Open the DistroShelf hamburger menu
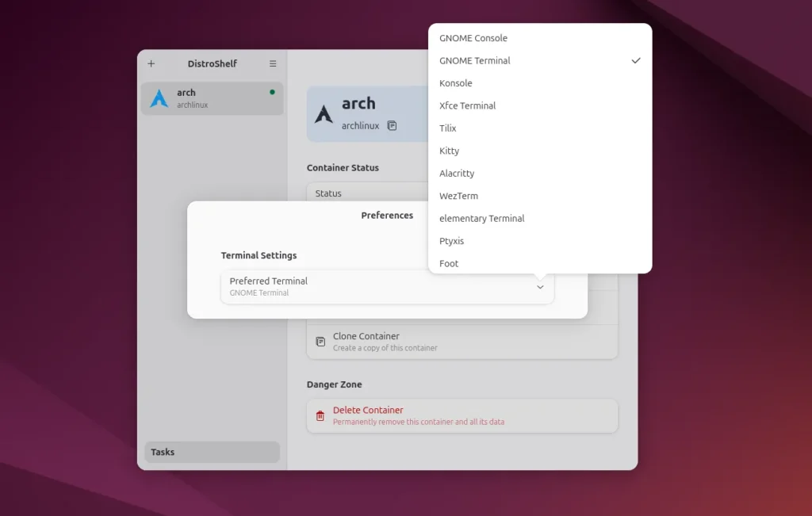Image resolution: width=812 pixels, height=516 pixels. 273,63
